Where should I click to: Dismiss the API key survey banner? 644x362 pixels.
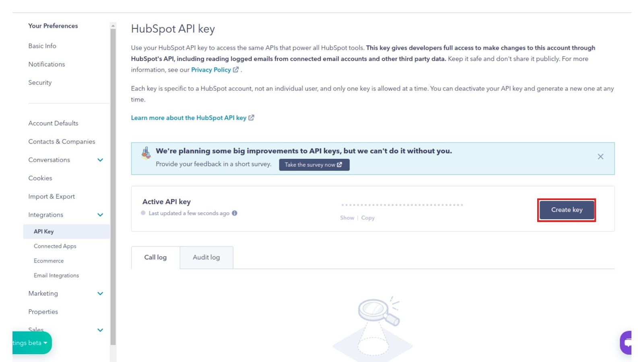click(x=601, y=156)
